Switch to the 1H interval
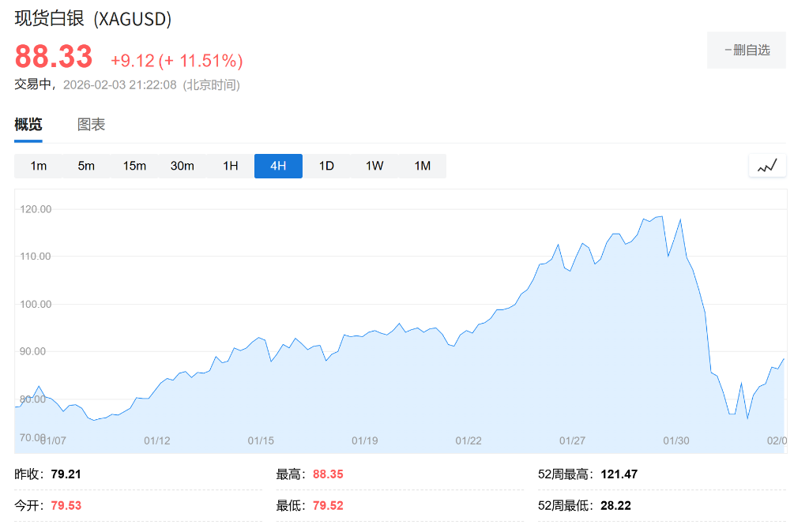 (230, 166)
